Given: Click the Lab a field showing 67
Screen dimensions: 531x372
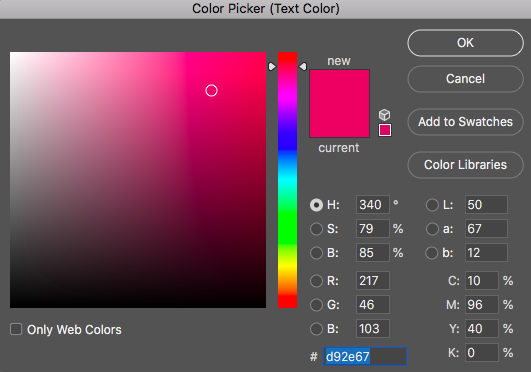Looking at the screenshot, I should (486, 229).
